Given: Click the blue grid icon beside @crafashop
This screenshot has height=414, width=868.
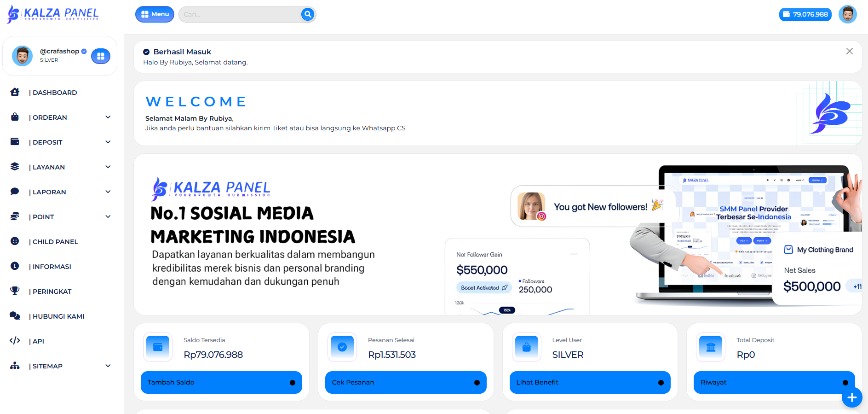Looking at the screenshot, I should click(x=101, y=56).
